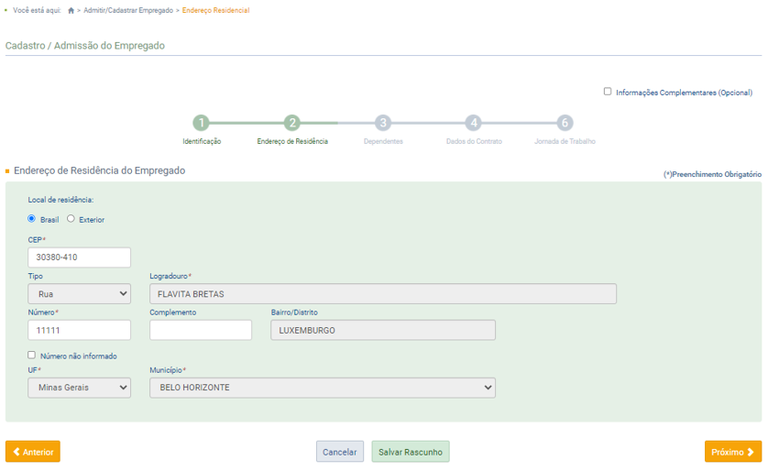Check the Número não informado box

[x=32, y=355]
